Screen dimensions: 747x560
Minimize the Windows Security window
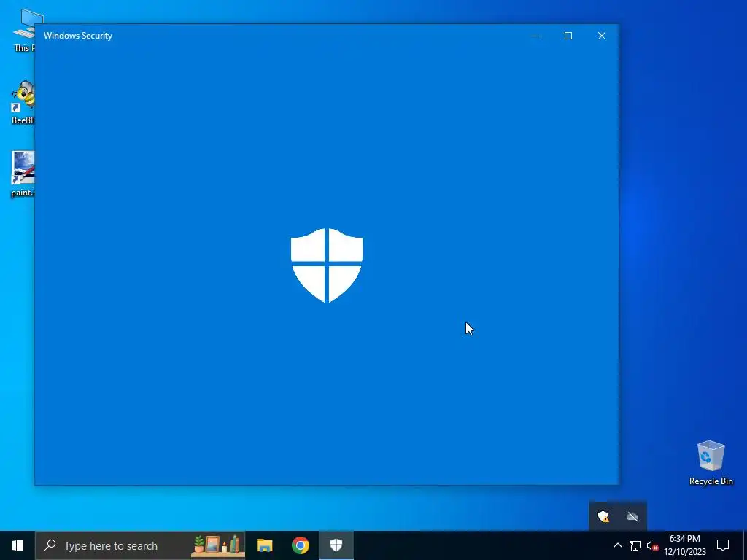tap(535, 36)
